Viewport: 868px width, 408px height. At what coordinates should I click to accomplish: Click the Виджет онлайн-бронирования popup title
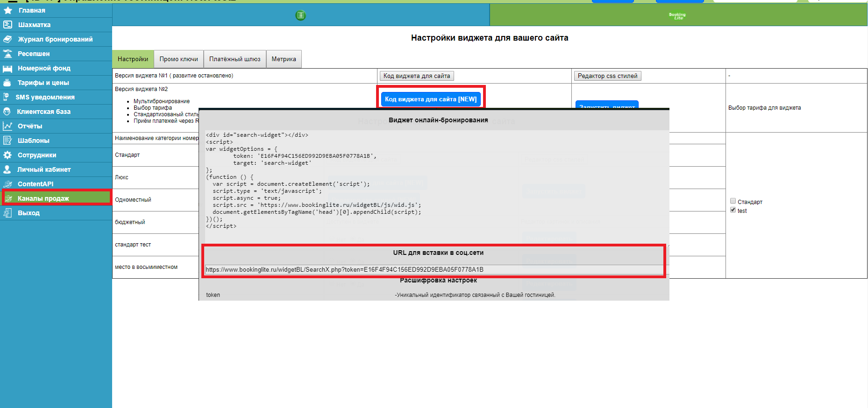pos(438,120)
